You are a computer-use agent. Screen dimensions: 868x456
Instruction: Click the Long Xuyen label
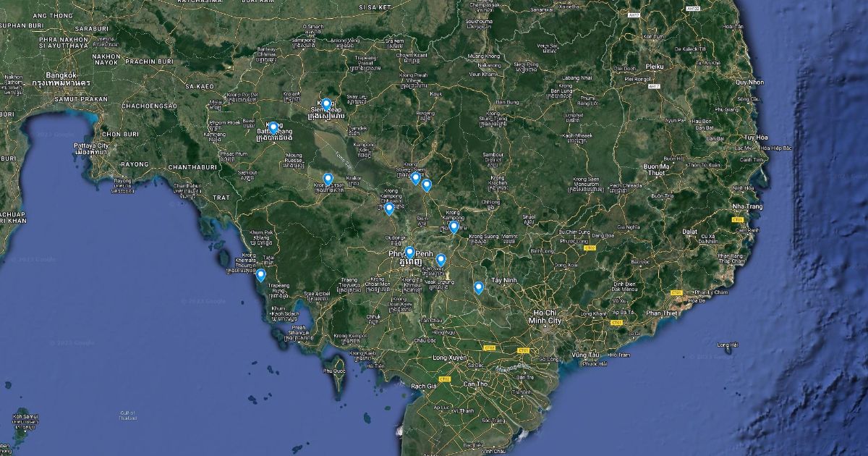coord(449,358)
